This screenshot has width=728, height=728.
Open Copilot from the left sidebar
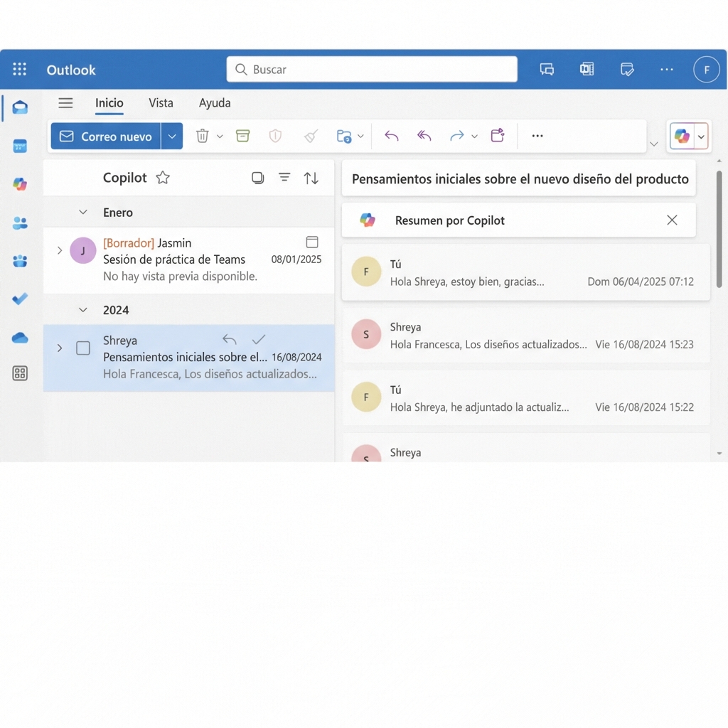tap(20, 184)
